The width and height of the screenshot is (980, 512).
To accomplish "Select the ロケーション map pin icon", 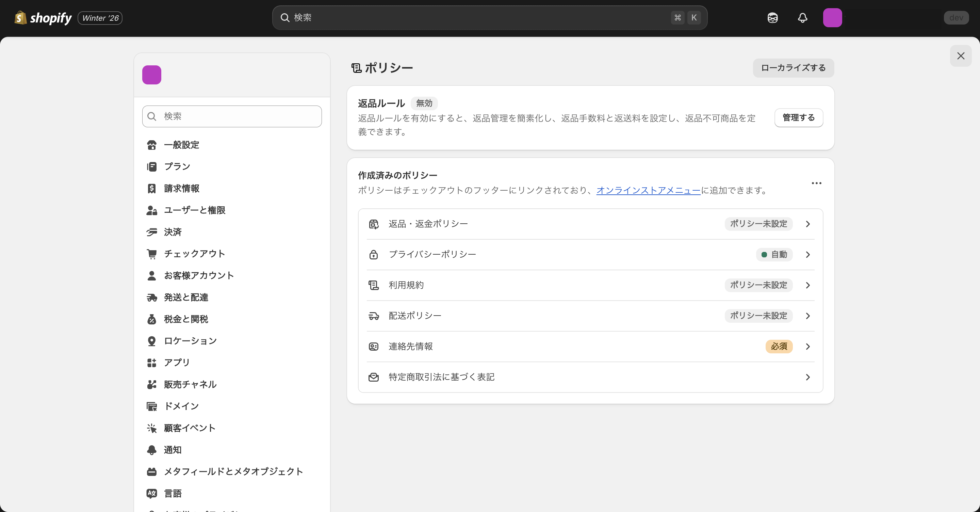I will tap(152, 341).
